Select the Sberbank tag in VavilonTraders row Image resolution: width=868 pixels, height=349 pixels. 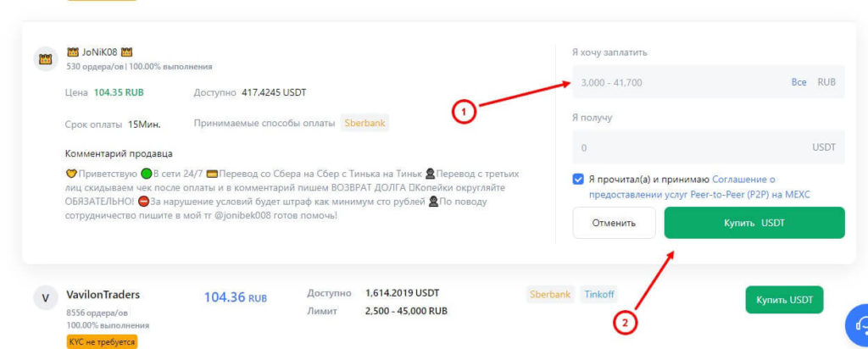click(x=550, y=295)
